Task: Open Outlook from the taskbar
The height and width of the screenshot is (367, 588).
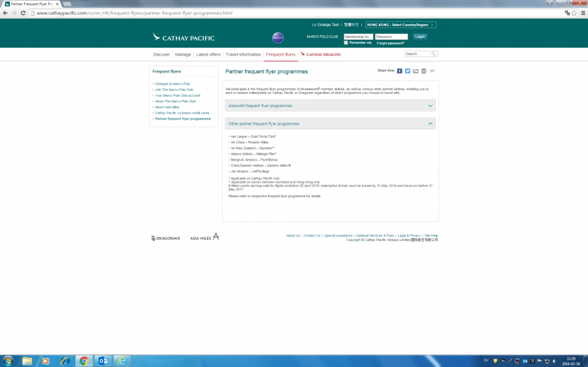Action: (103, 360)
